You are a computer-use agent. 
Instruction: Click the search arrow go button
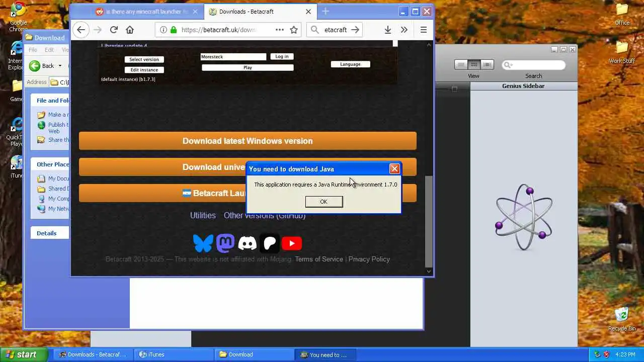(355, 30)
